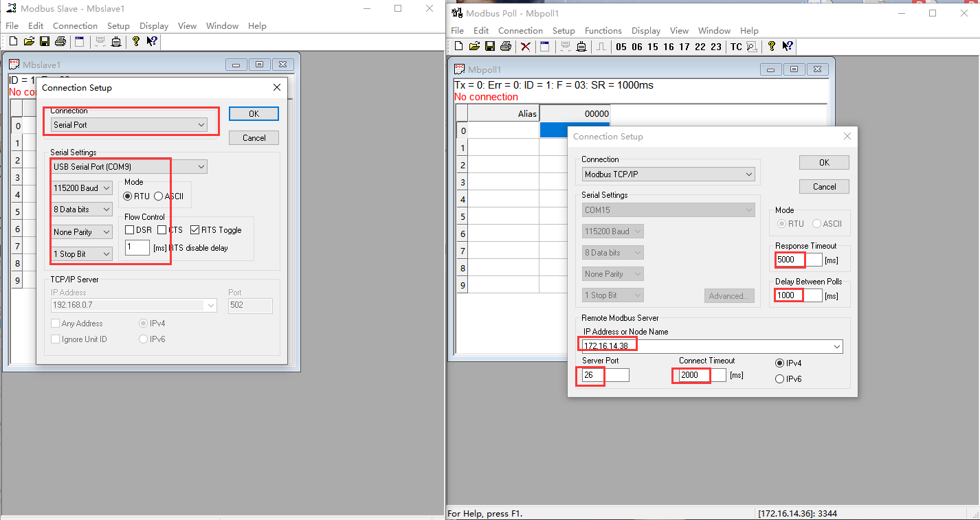The height and width of the screenshot is (520, 980).
Task: Click function 06 button in Modbus Poll toolbar
Action: 637,47
